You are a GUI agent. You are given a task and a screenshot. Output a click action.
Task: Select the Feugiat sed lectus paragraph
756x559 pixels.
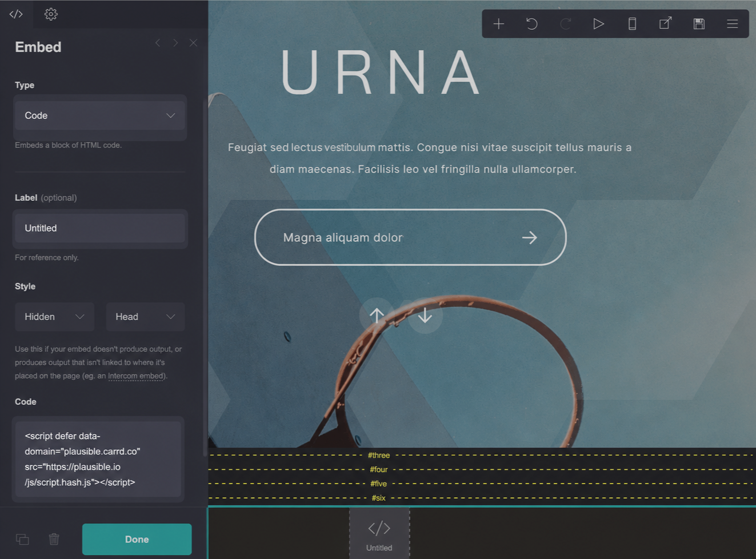point(429,158)
